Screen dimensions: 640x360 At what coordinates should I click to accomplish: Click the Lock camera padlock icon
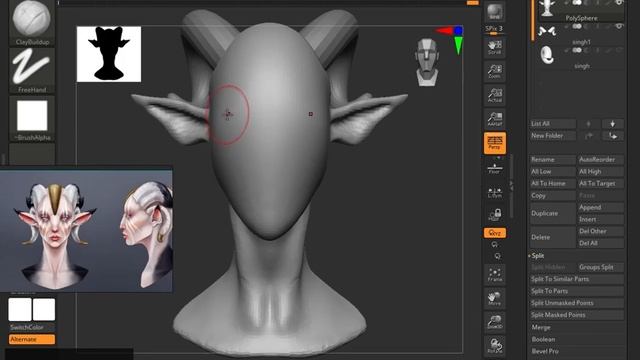[x=495, y=215]
